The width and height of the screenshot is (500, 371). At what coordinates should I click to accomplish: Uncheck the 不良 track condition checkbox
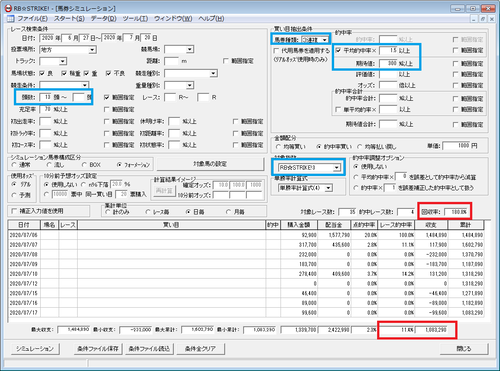click(108, 73)
